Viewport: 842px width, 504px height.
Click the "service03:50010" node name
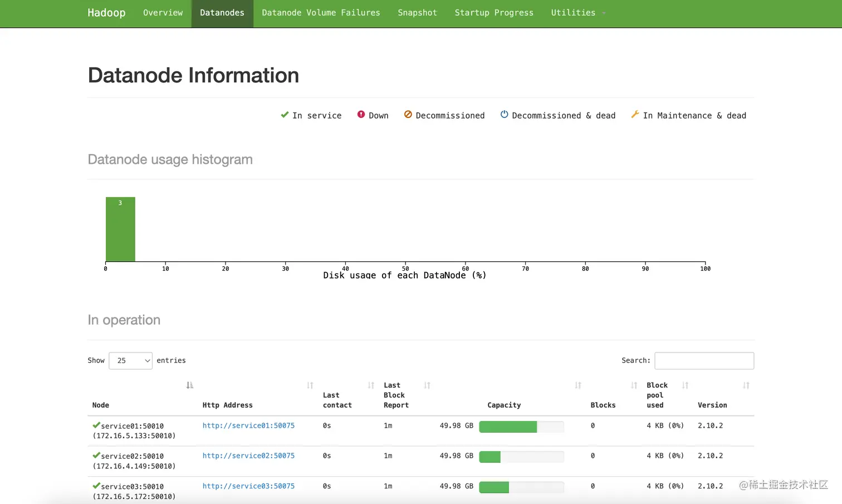coord(133,487)
